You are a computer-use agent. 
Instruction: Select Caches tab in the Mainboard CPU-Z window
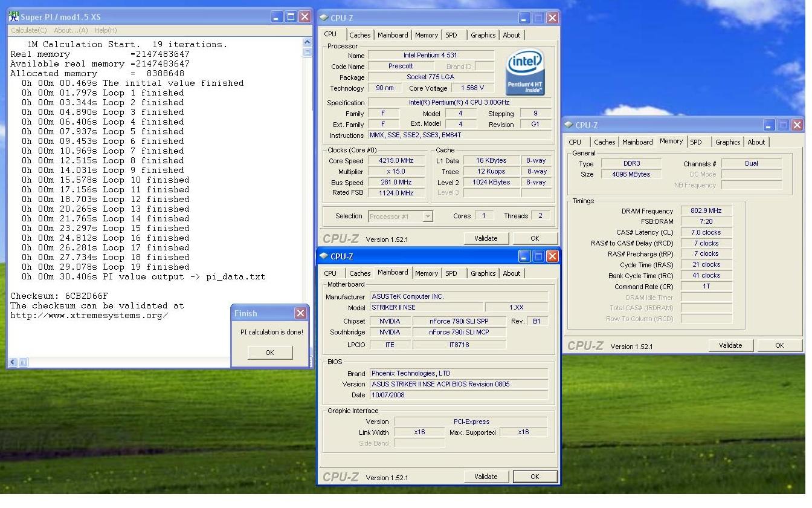coord(360,273)
